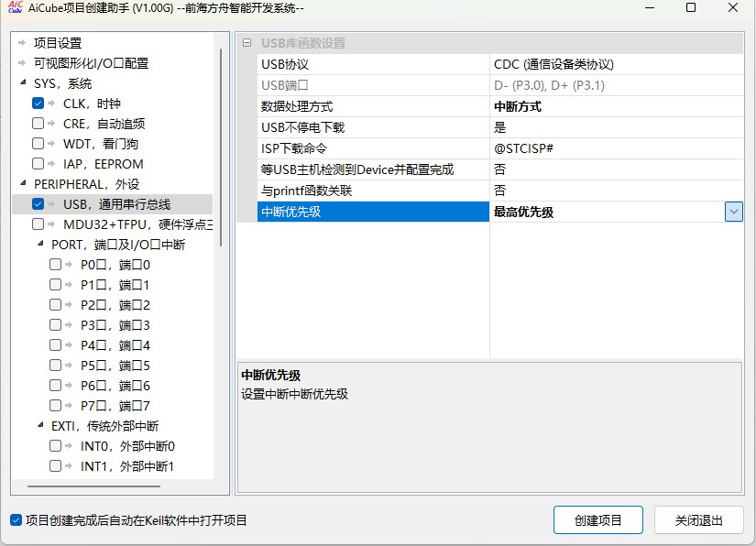Collapse the USB库函数设置 property group
Screen dimensions: 756x546
[247, 43]
